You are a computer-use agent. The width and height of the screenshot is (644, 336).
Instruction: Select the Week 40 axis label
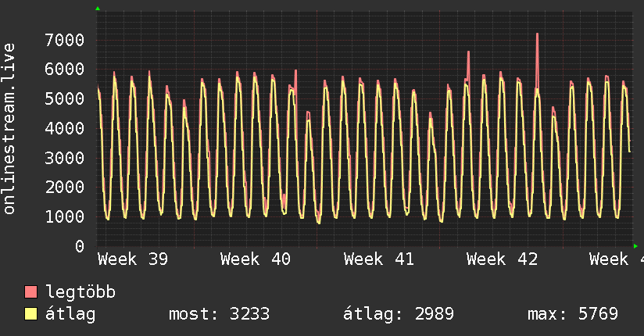[256, 259]
